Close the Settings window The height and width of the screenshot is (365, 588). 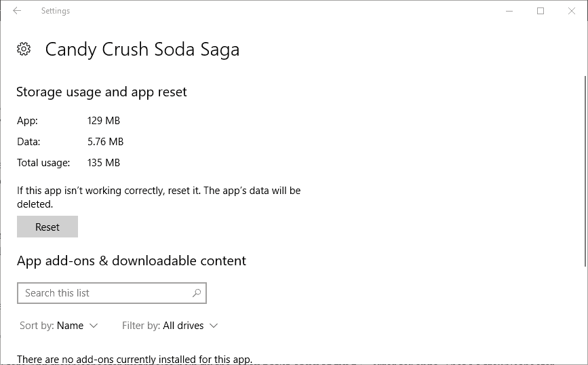(x=572, y=11)
